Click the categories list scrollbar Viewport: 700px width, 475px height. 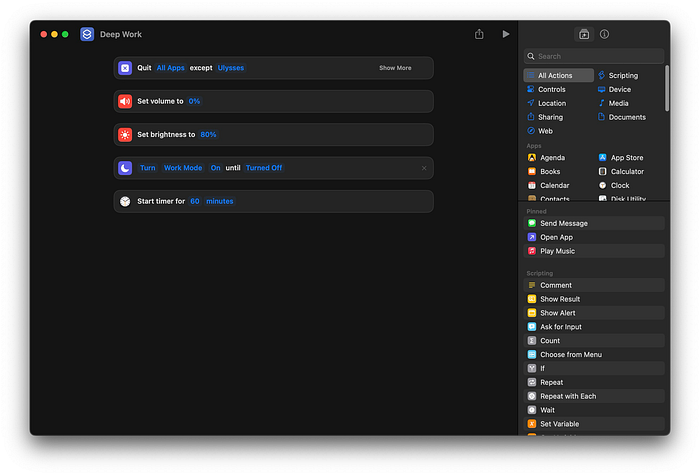[x=667, y=88]
